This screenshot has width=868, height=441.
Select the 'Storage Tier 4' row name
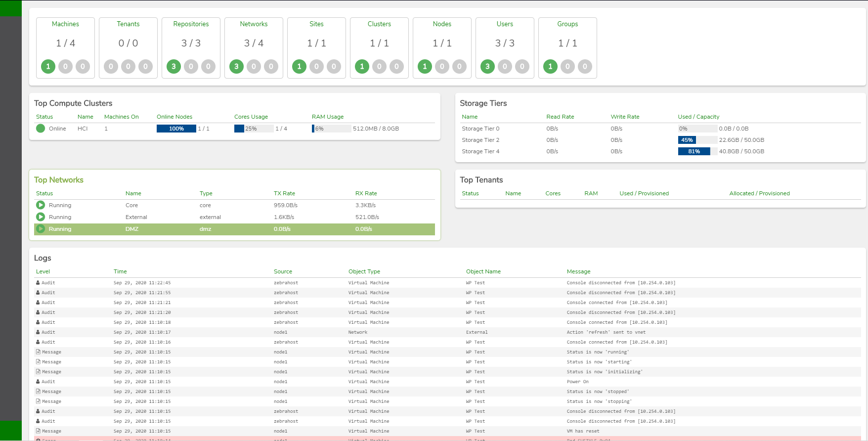pyautogui.click(x=480, y=151)
